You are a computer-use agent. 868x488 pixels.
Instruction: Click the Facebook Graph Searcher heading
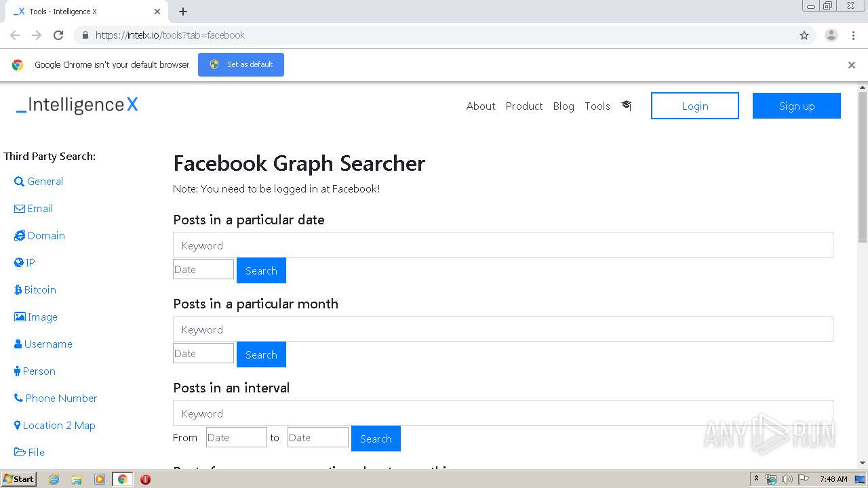click(299, 163)
